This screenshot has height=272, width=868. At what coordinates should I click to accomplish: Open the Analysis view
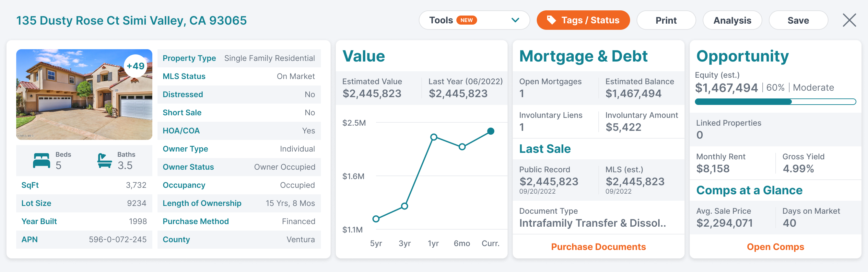[732, 20]
